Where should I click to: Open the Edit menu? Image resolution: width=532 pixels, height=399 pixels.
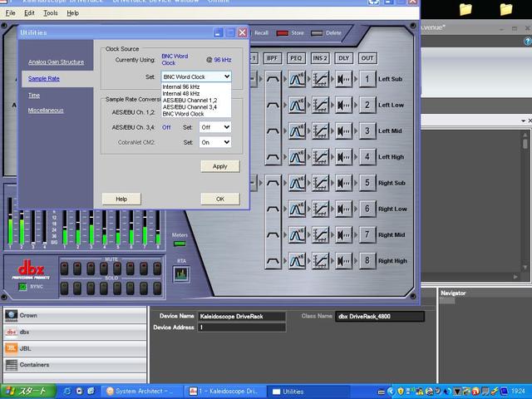(29, 13)
